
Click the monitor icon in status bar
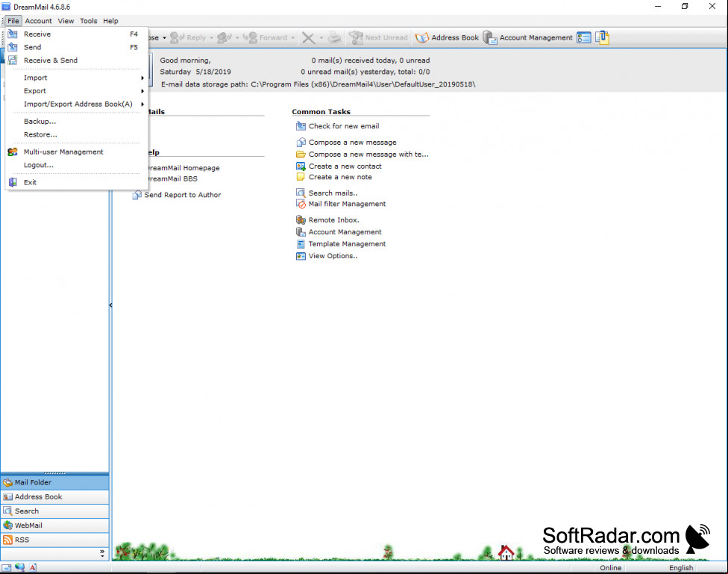[x=19, y=567]
